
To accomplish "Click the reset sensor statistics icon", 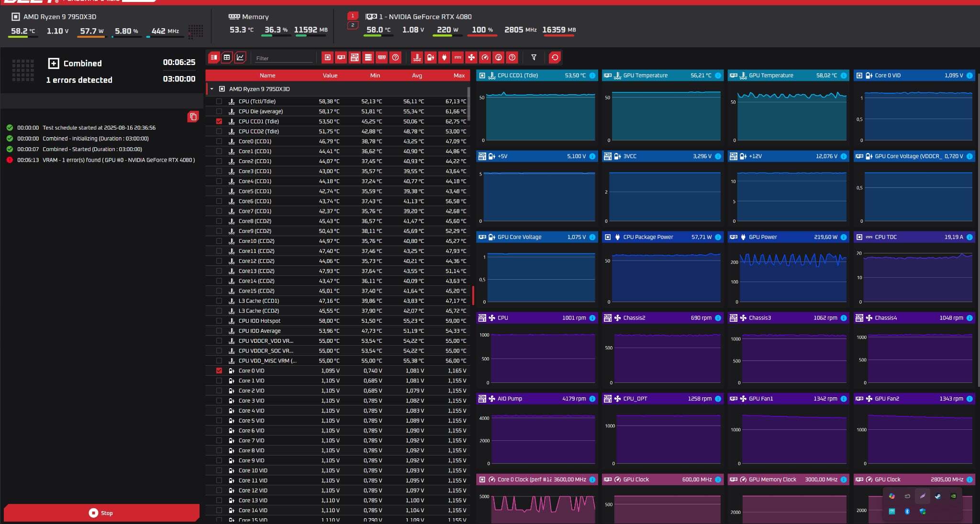I will coord(555,57).
